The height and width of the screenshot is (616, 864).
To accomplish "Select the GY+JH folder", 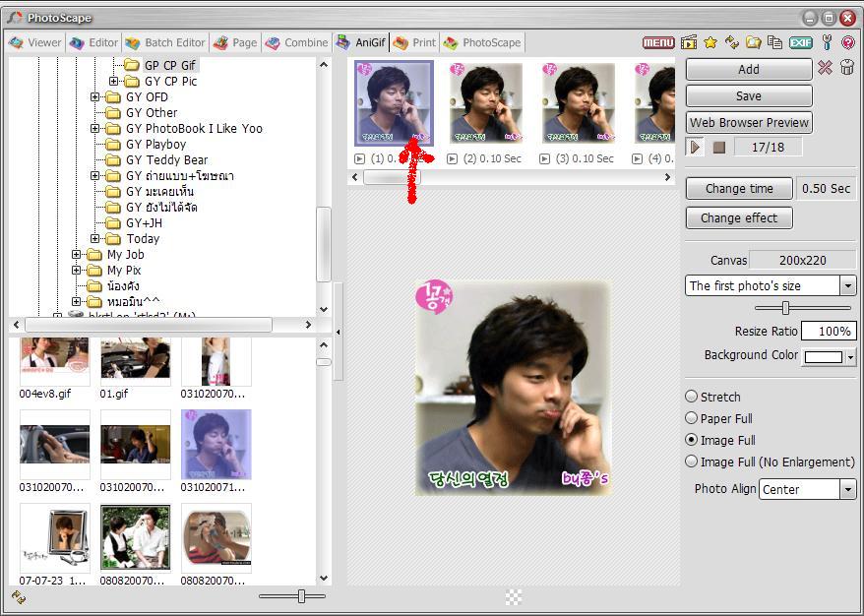I will coord(144,223).
